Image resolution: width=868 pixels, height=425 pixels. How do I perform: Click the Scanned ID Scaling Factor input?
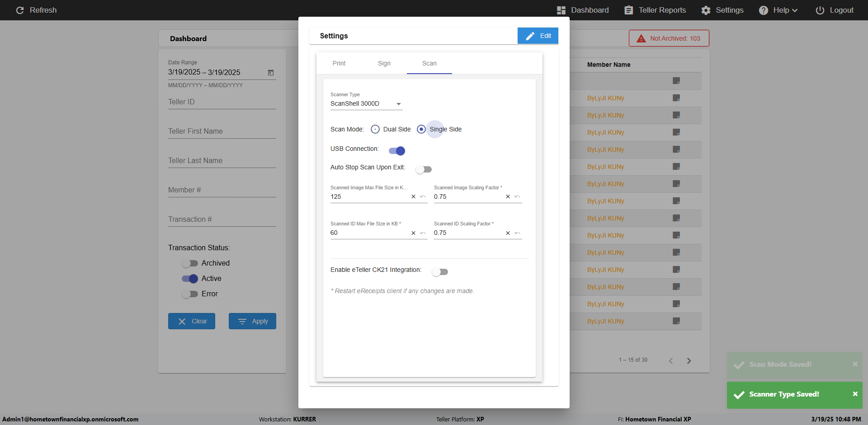pyautogui.click(x=468, y=233)
